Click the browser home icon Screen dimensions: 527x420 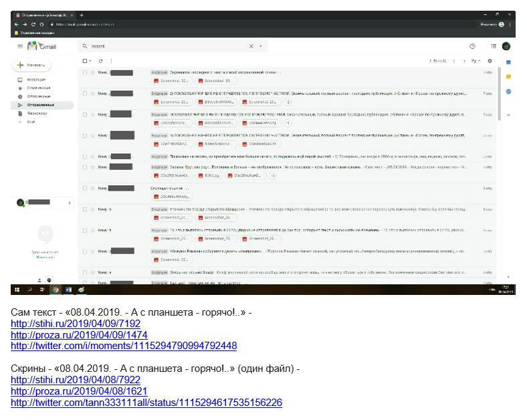[41, 24]
